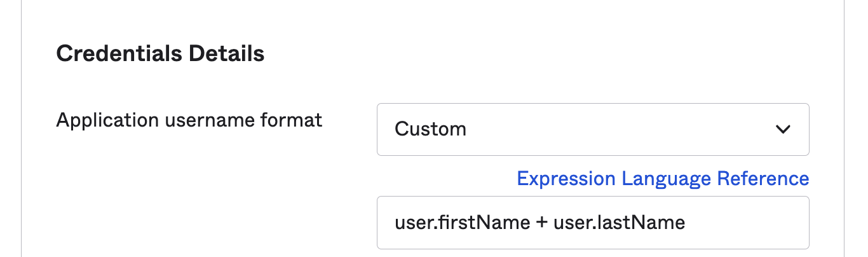Click the word Reference in the blue link
The width and height of the screenshot is (868, 257).
(x=763, y=178)
